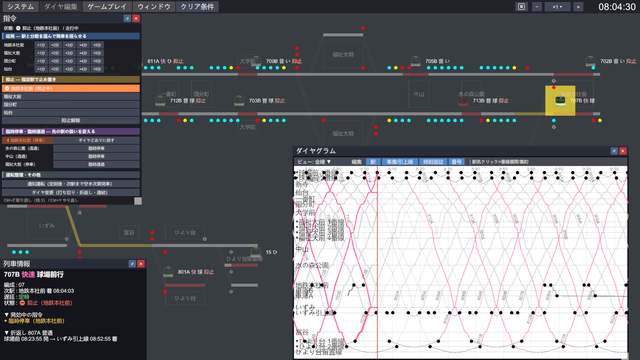This screenshot has height=360, width=640.
Task: Click the pause icon in the top toolbar
Action: (x=521, y=7)
